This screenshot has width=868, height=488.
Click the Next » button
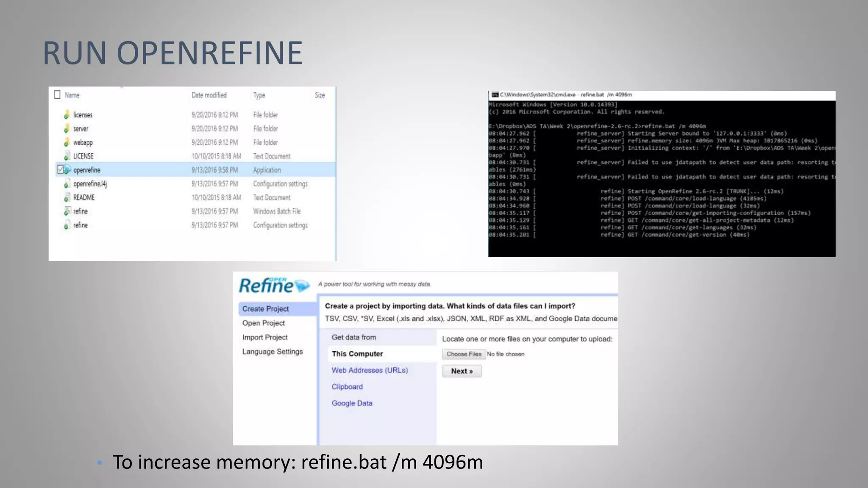pos(462,371)
